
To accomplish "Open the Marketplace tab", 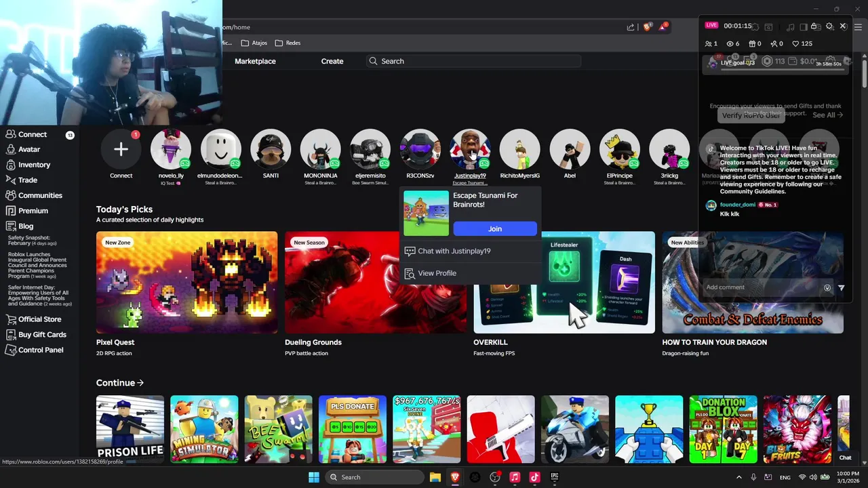I will pos(255,61).
